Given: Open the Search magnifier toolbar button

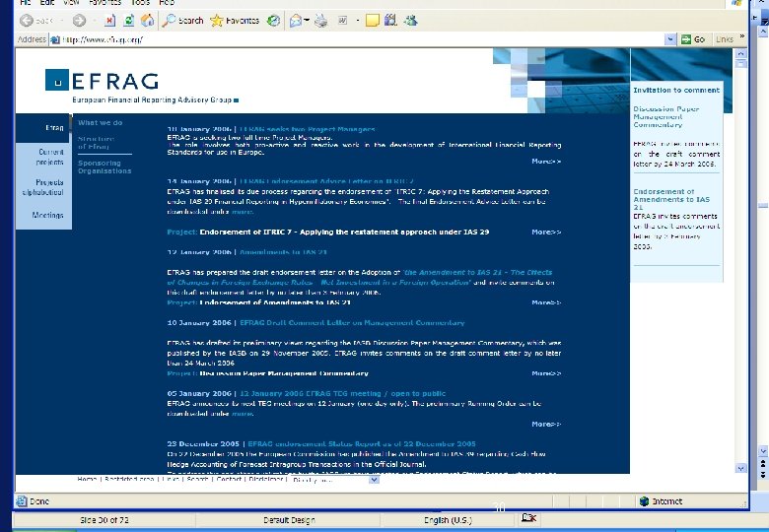Looking at the screenshot, I should [183, 21].
